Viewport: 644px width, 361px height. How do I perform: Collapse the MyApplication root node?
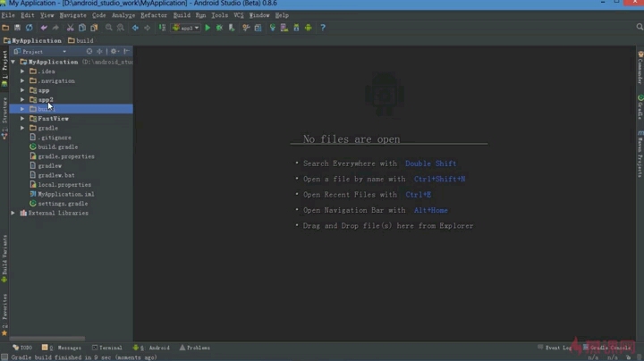[13, 62]
